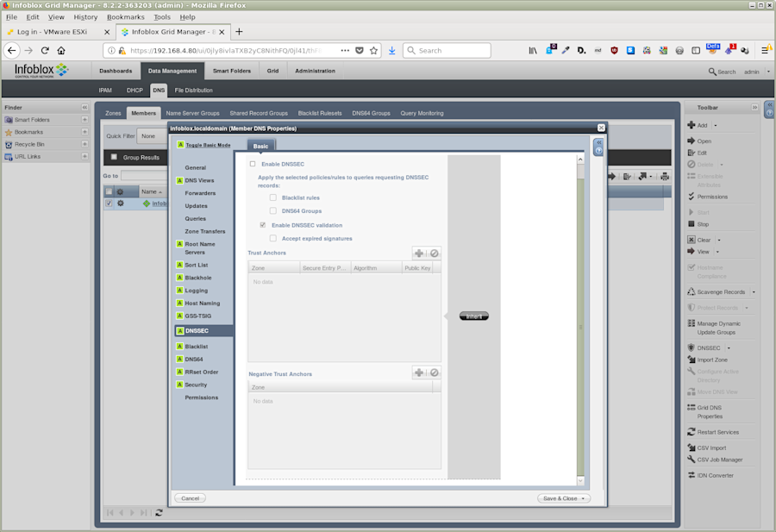Screen dimensions: 776x532
Task: Open the Dashboards tab
Action: 116,71
